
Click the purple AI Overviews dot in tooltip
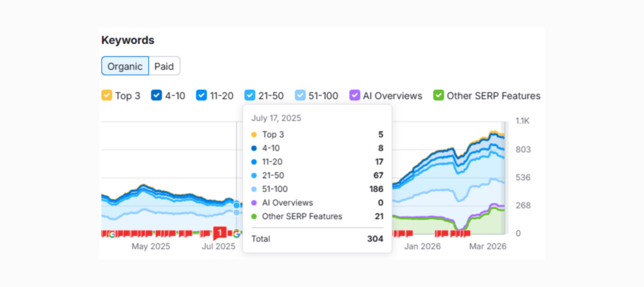pos(253,203)
